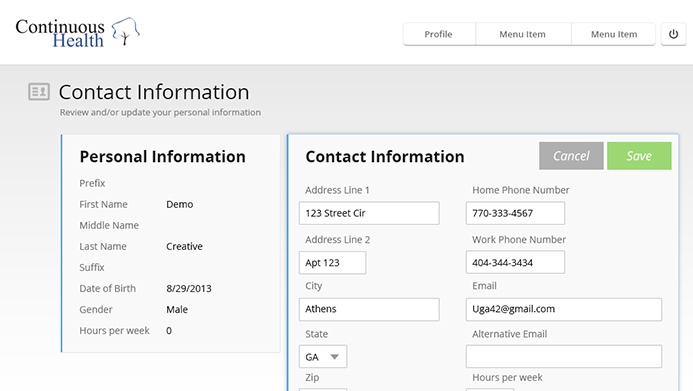Click the Review and/or update subtitle text

[160, 112]
